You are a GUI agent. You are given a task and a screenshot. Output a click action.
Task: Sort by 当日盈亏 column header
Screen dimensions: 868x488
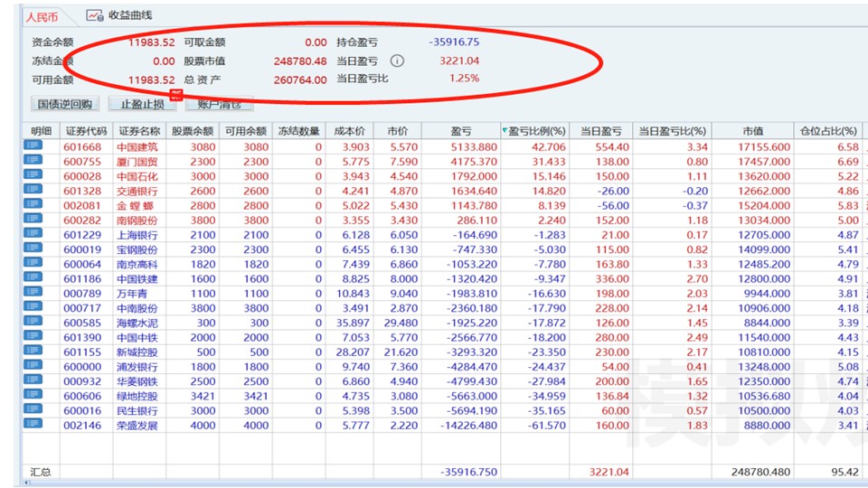(x=600, y=131)
